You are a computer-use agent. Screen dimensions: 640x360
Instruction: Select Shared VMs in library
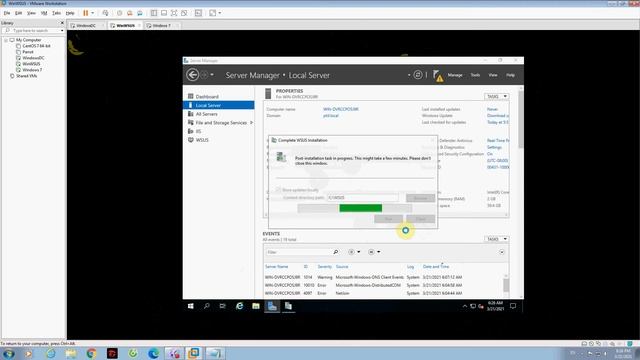[x=26, y=76]
